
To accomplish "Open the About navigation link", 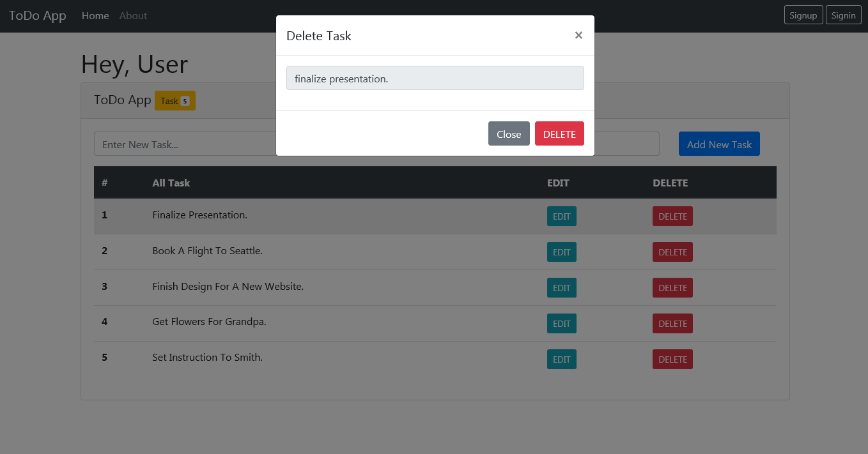I will tap(133, 15).
